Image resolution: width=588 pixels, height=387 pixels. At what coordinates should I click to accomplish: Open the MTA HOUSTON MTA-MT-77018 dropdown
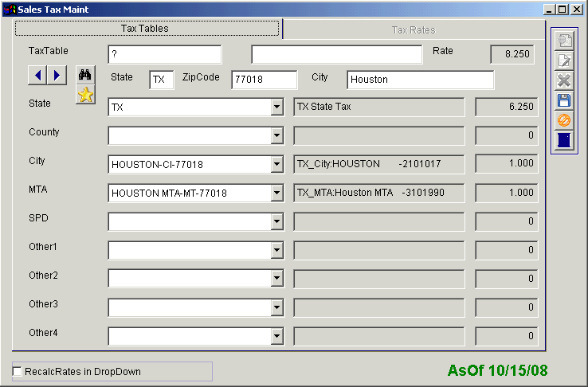coord(276,193)
